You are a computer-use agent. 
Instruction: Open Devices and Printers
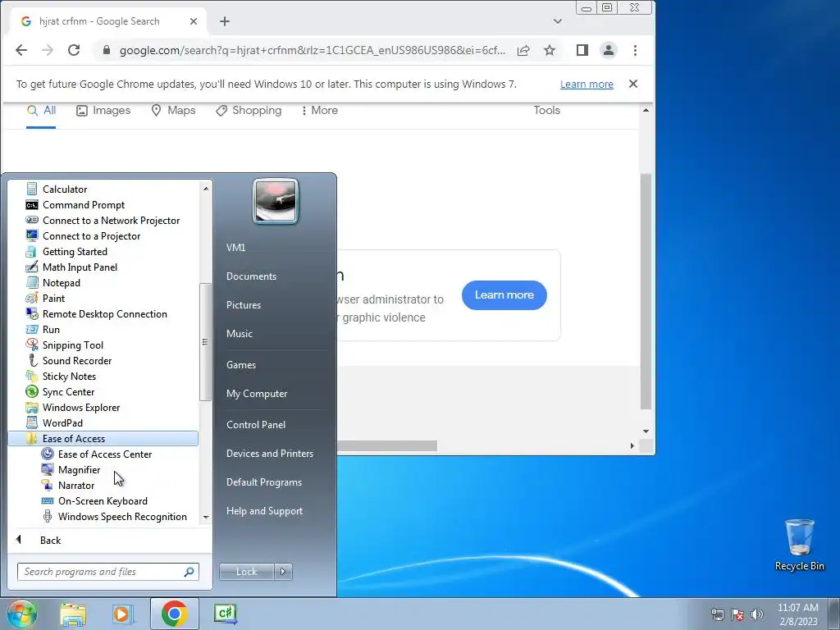tap(269, 453)
